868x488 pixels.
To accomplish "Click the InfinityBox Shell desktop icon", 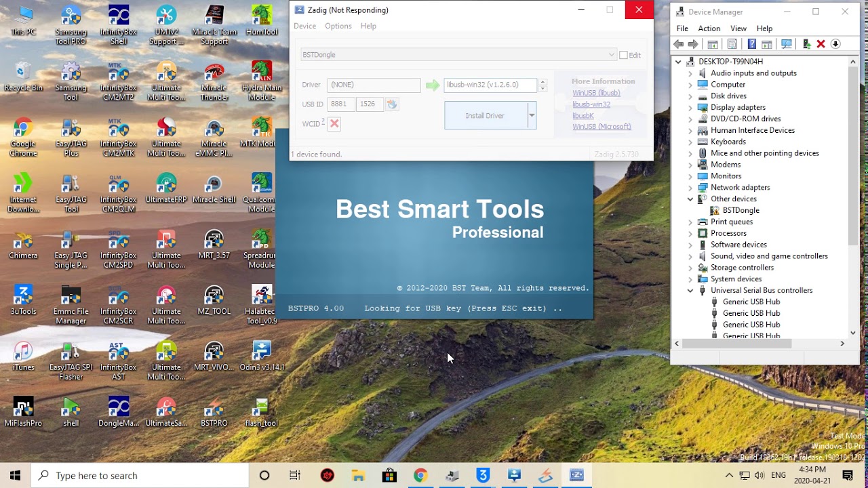I will coord(119,25).
